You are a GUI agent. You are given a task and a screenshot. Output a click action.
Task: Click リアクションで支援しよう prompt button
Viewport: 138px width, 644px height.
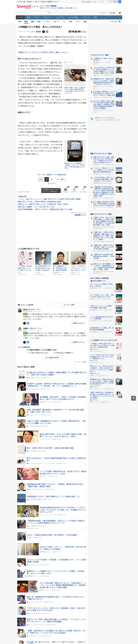(51, 190)
